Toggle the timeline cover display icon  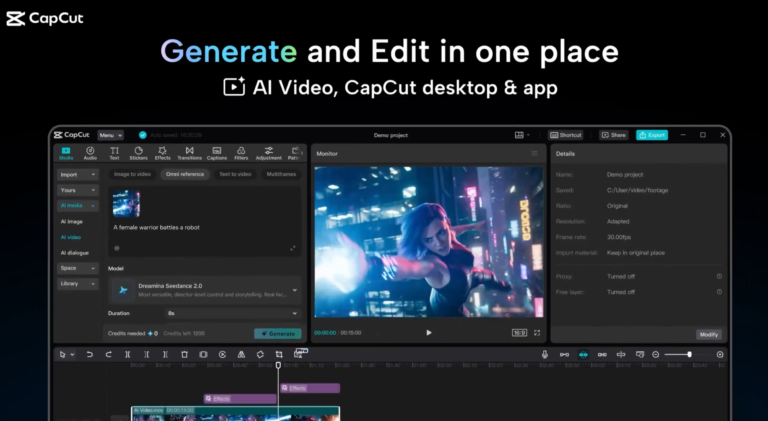[640, 354]
